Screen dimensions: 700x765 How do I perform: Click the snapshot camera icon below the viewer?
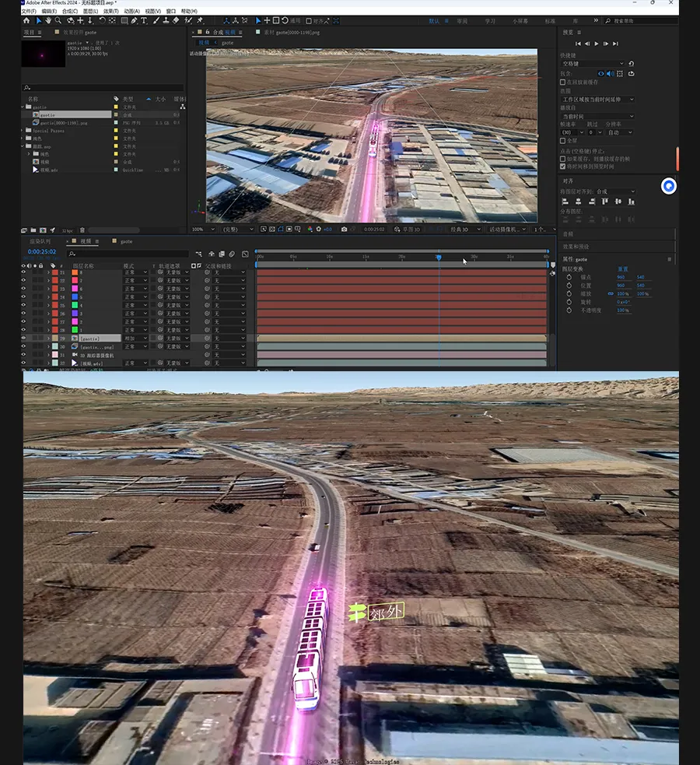tap(344, 229)
